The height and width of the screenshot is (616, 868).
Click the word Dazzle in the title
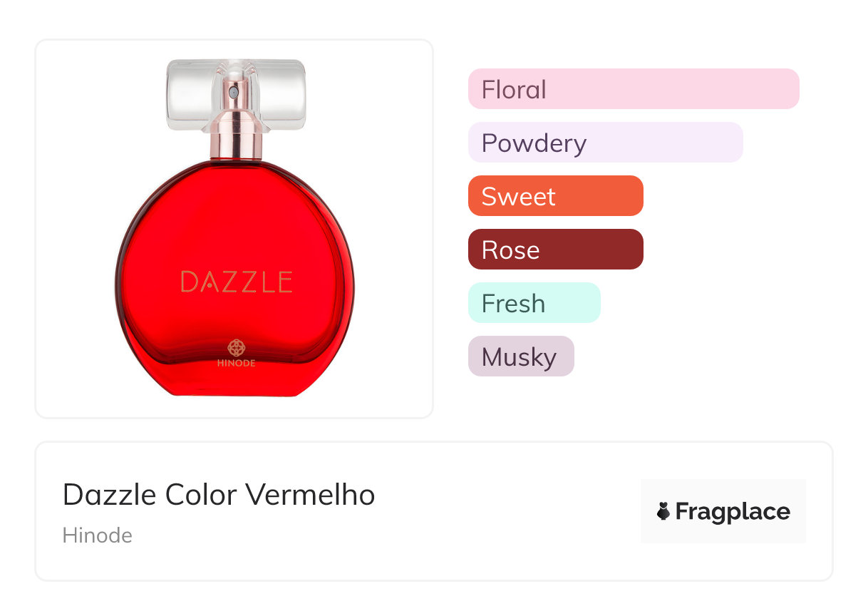[110, 495]
